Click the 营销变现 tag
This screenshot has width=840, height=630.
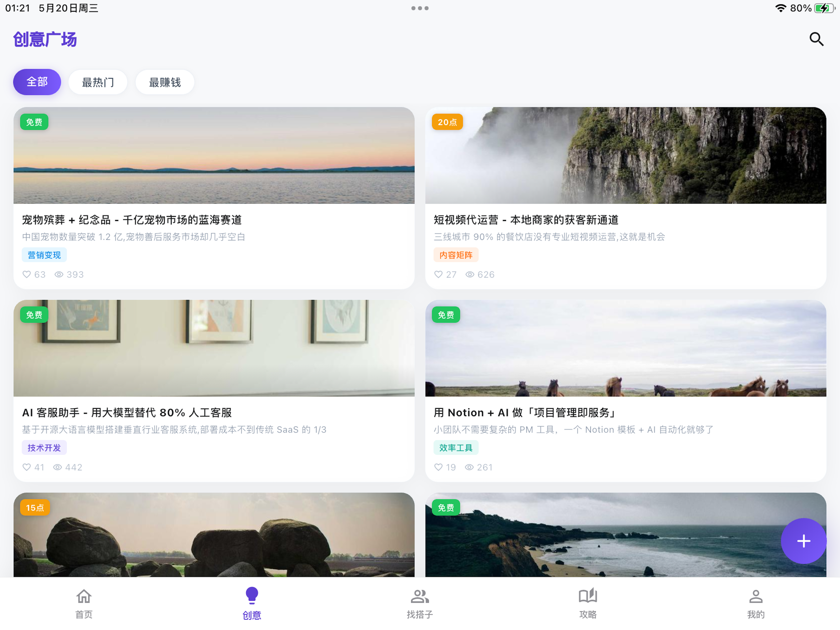pyautogui.click(x=44, y=255)
